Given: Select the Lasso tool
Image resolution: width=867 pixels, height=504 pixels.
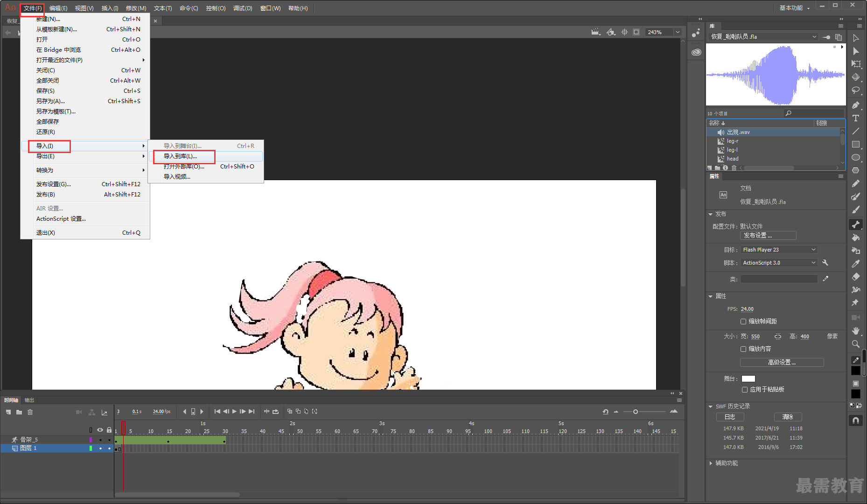Looking at the screenshot, I should (856, 90).
